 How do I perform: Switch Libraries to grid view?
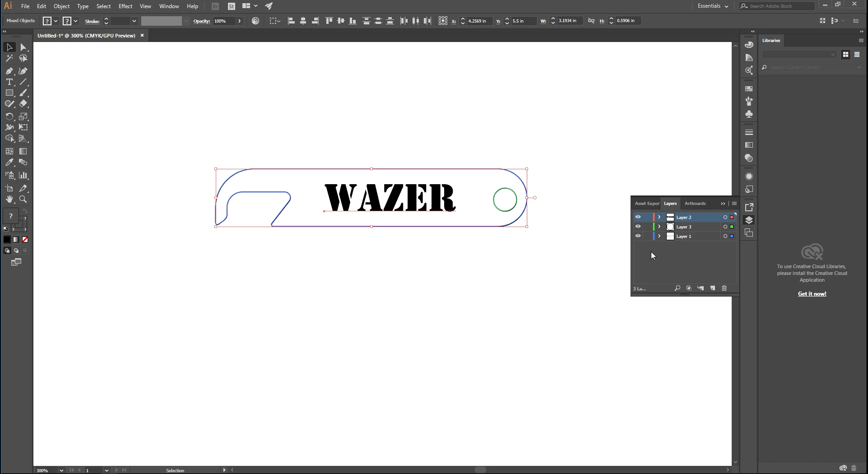845,54
